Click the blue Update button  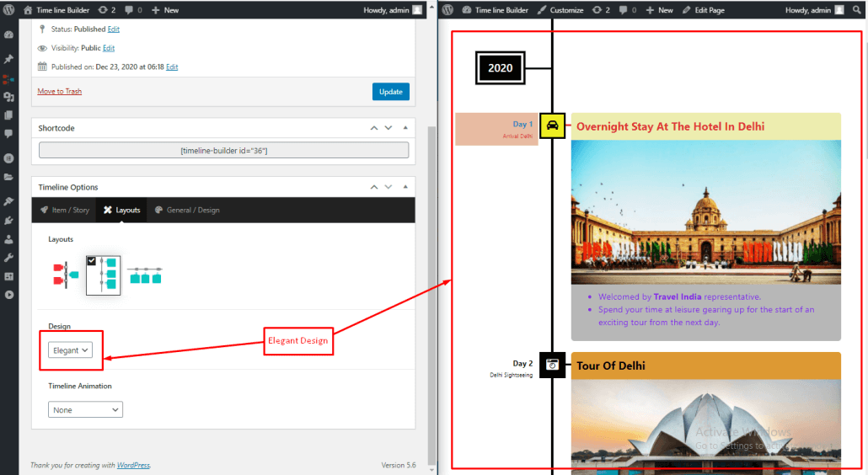tap(390, 91)
